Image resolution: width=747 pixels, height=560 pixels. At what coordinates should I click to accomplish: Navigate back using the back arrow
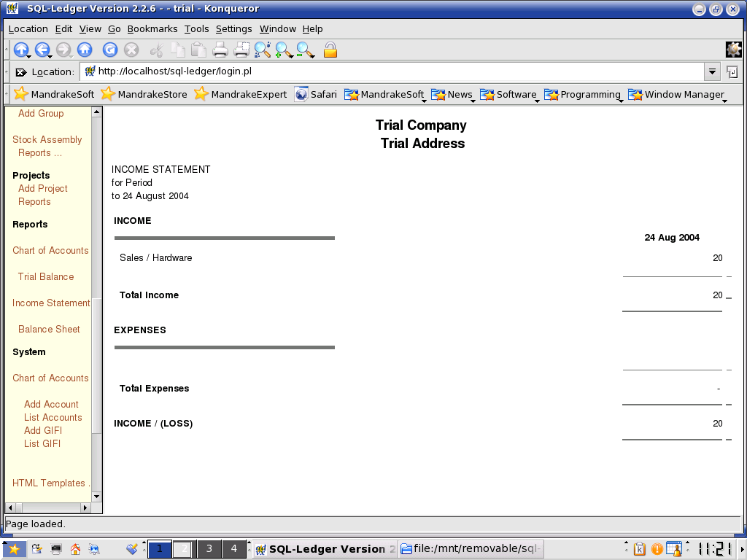(42, 50)
